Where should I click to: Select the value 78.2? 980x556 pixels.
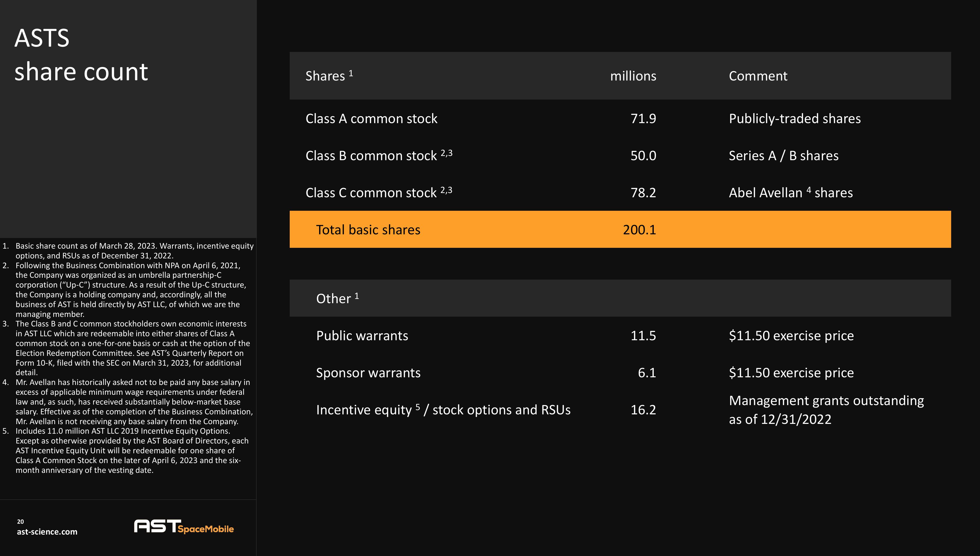643,192
